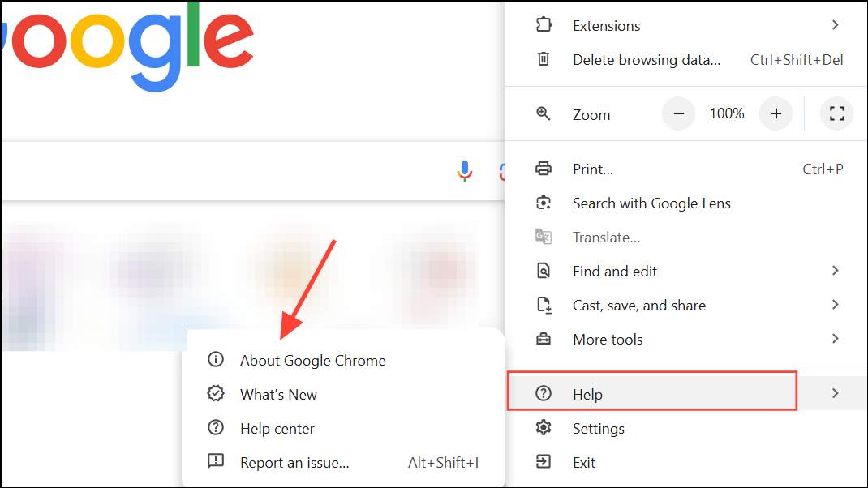Click the trash can icon for browsing data
This screenshot has width=868, height=488.
(544, 58)
